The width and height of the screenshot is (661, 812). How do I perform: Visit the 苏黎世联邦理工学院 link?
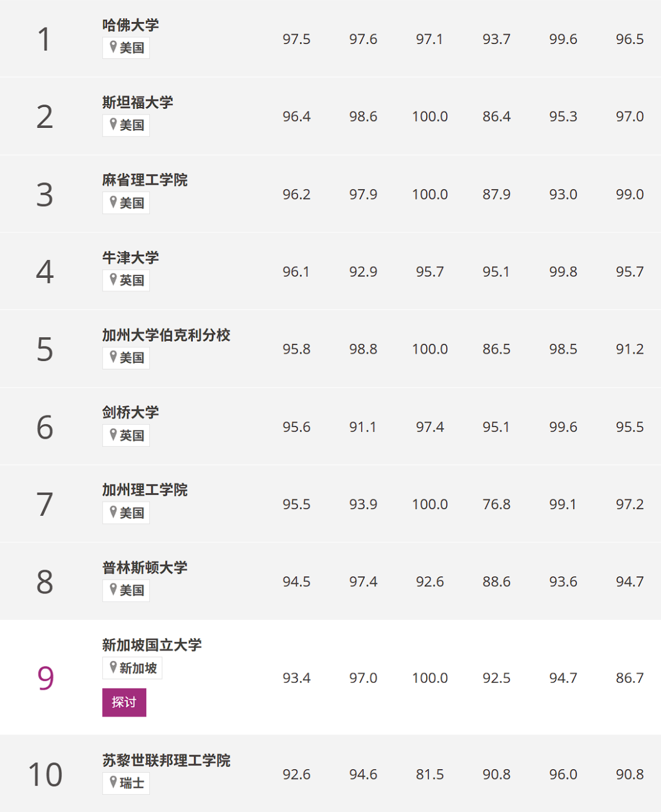166,761
